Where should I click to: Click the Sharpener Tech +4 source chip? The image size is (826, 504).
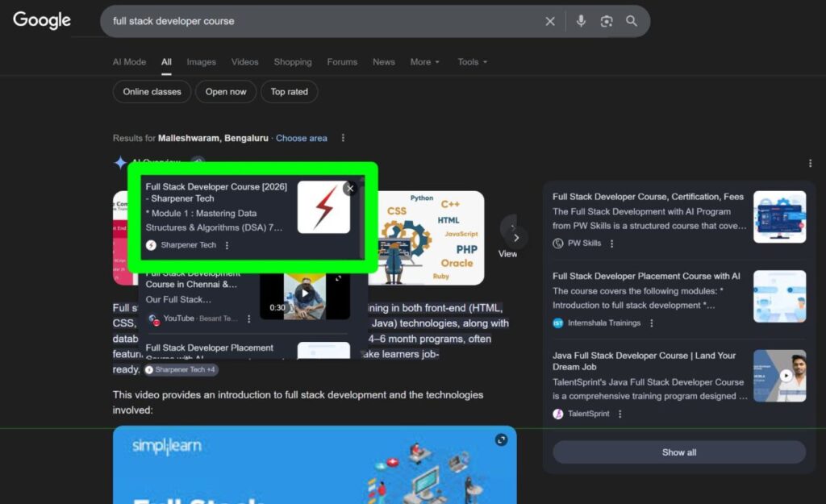click(x=181, y=369)
